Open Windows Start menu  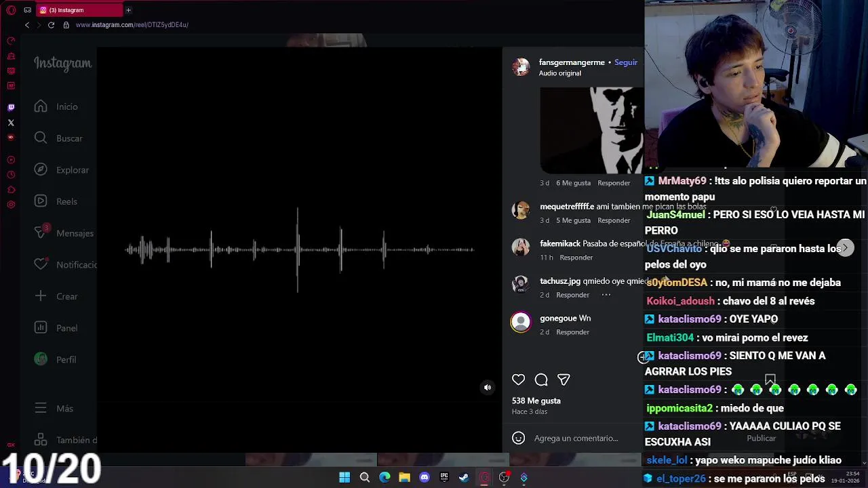(344, 478)
